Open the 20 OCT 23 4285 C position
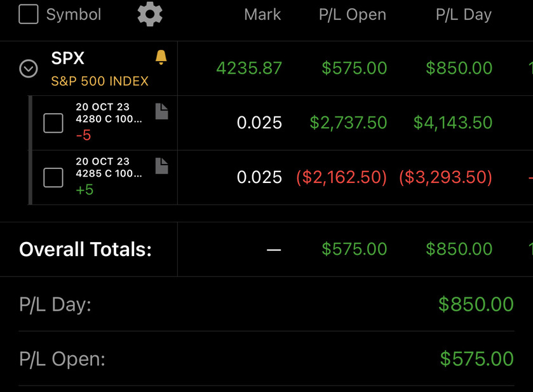This screenshot has width=533, height=392. coord(281,177)
